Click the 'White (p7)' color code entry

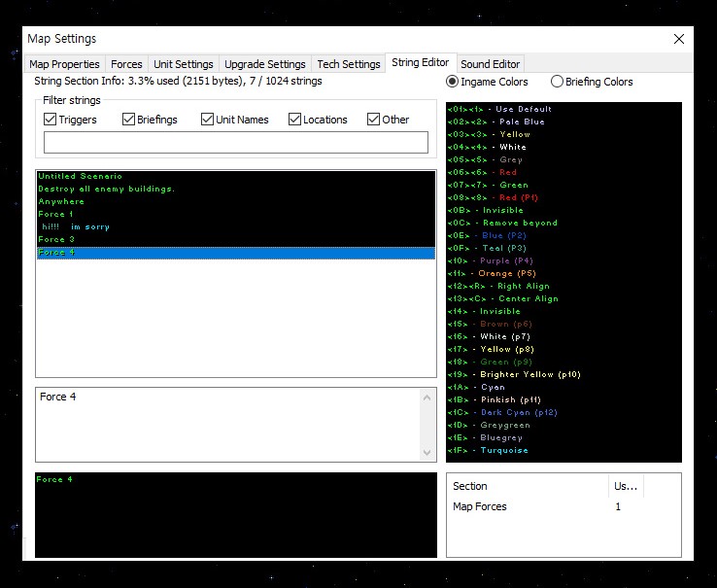(x=489, y=337)
